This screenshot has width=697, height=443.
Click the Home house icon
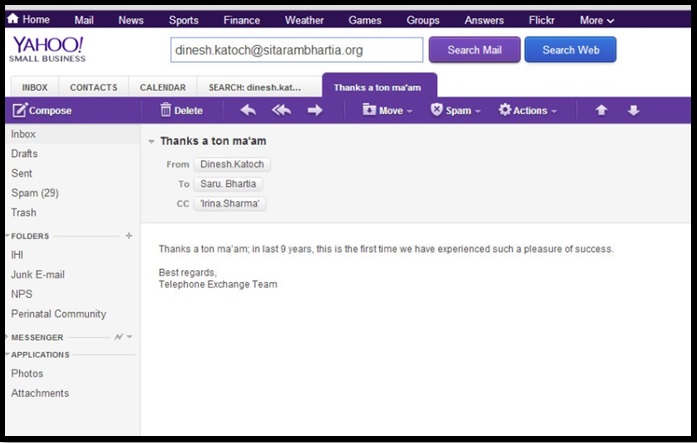point(13,19)
